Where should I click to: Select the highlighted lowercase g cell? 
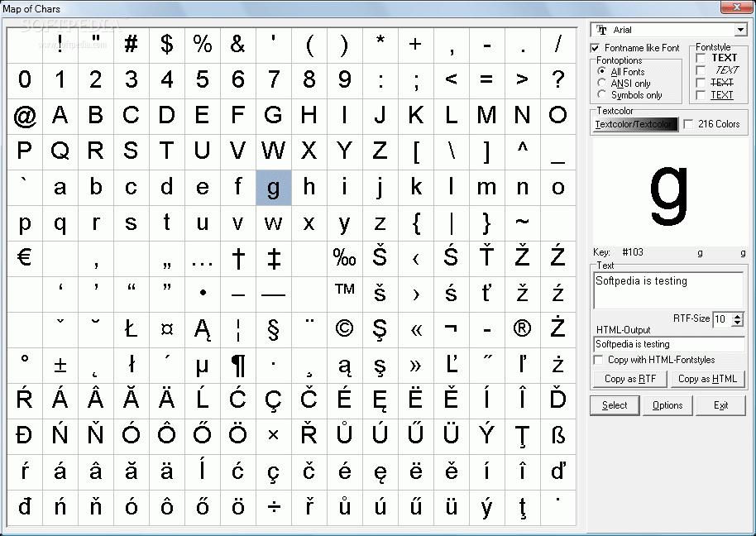[x=274, y=188]
